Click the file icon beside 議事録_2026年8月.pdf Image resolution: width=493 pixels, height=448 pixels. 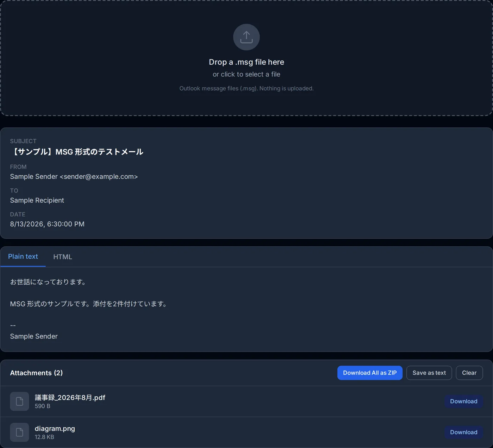(x=19, y=401)
